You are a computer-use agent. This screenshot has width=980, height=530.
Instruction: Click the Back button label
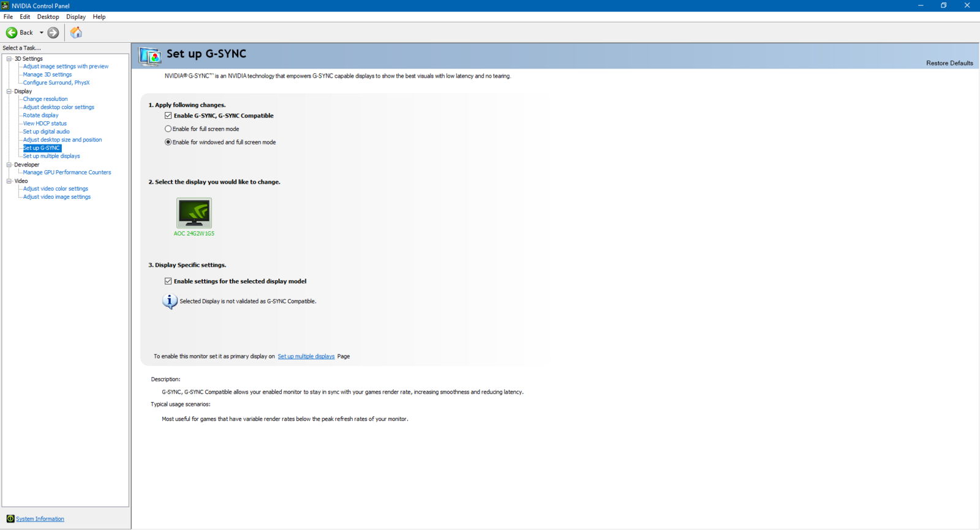pos(26,32)
